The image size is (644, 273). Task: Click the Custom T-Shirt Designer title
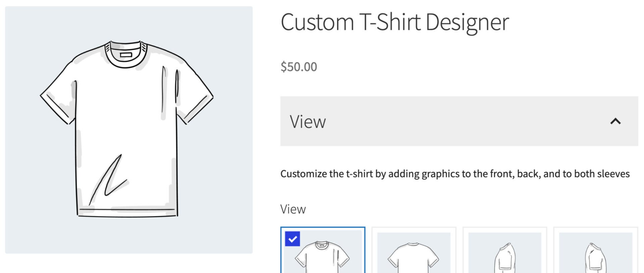pyautogui.click(x=394, y=22)
